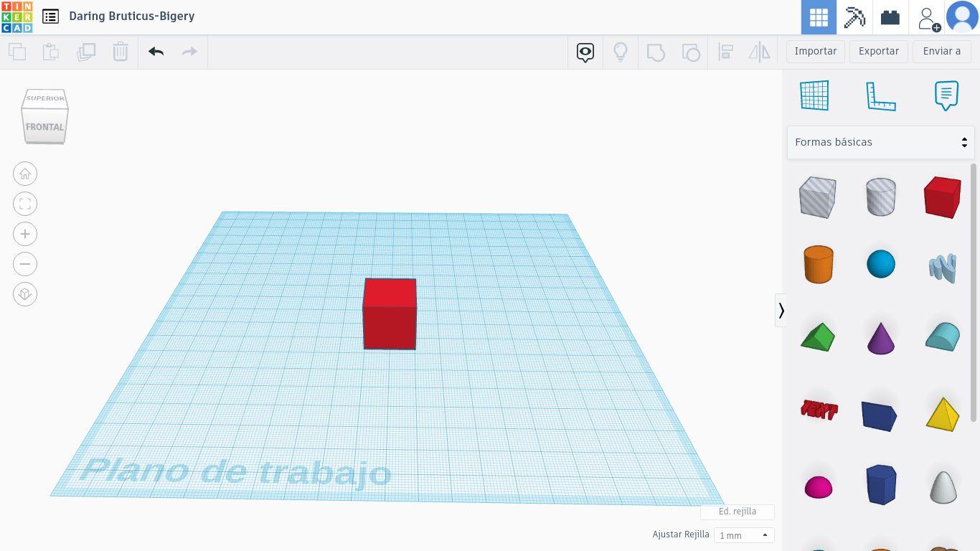Click the view cube SUPERIOR face
980x551 pixels.
pyautogui.click(x=45, y=98)
